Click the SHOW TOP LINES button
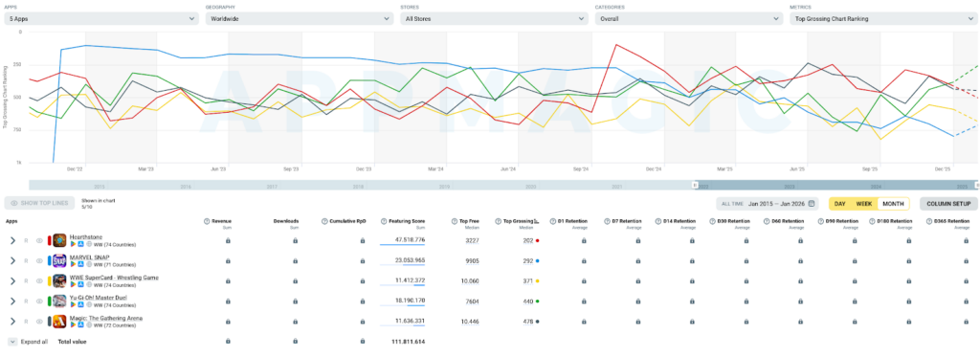This screenshot has height=358, width=980. pos(39,203)
